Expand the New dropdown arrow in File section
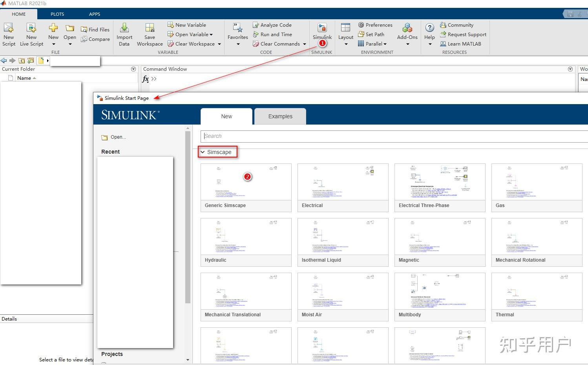The height and width of the screenshot is (365, 588). pyautogui.click(x=53, y=44)
